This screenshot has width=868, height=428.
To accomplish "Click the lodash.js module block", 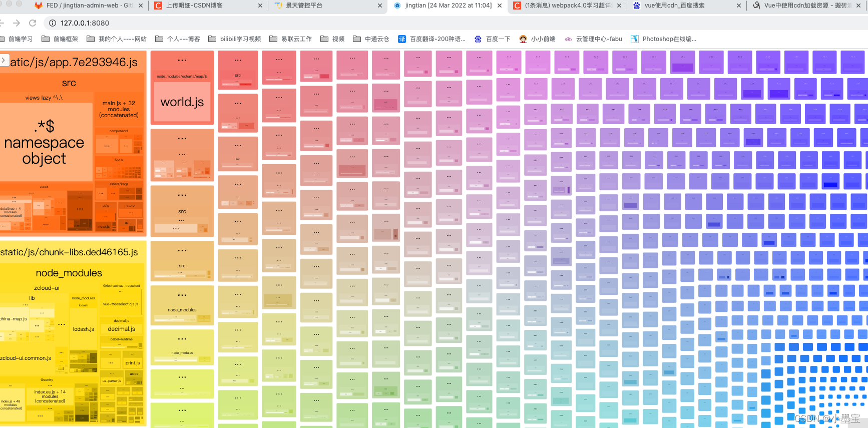I will point(84,329).
